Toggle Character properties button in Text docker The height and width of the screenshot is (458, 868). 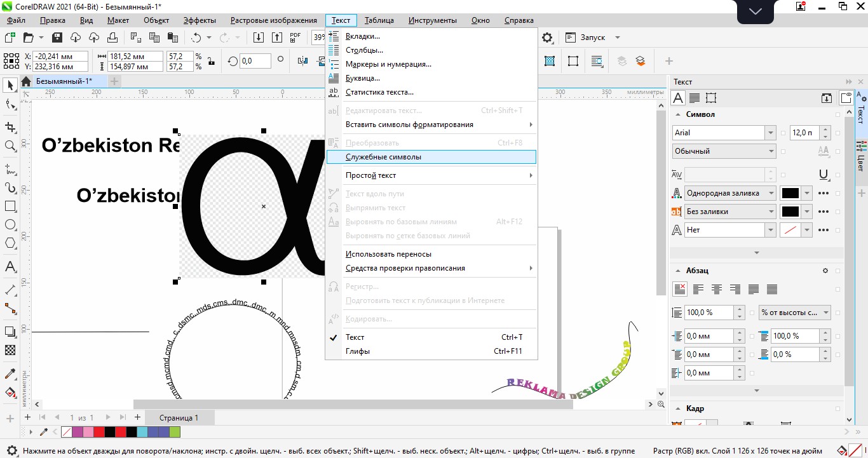tap(679, 98)
